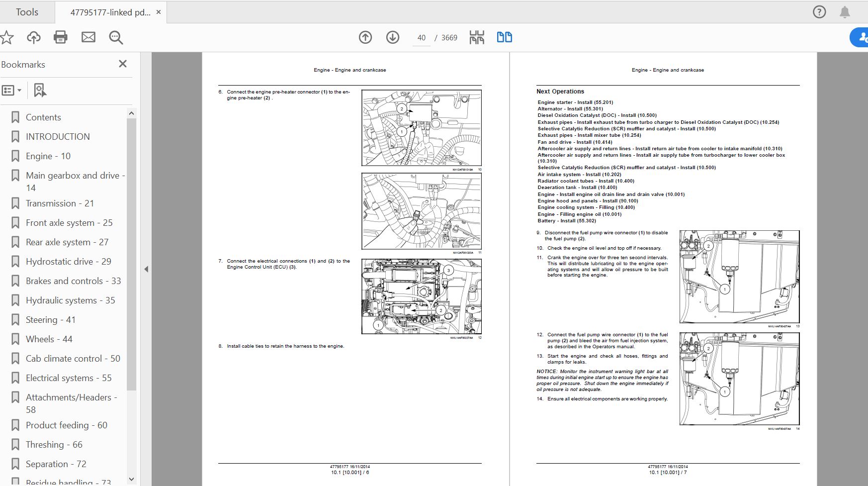Viewport: 868px width, 486px height.
Task: Click the cloud upload icon
Action: [34, 37]
